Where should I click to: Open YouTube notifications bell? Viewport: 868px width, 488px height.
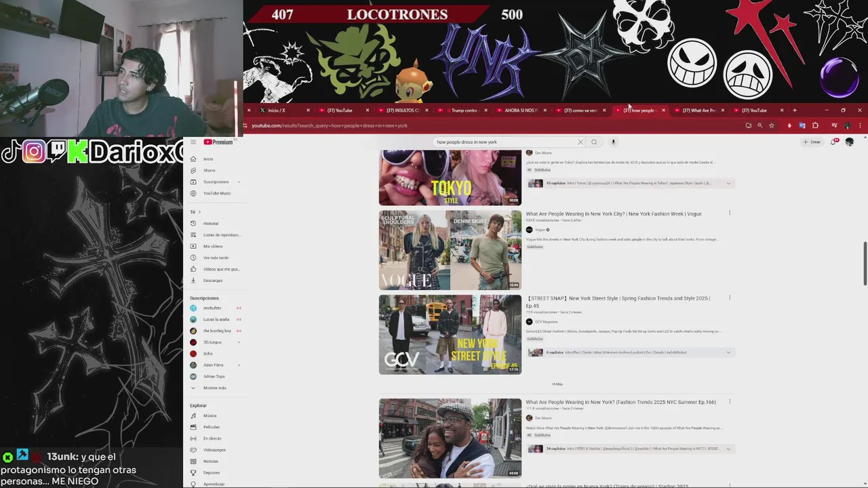point(834,142)
